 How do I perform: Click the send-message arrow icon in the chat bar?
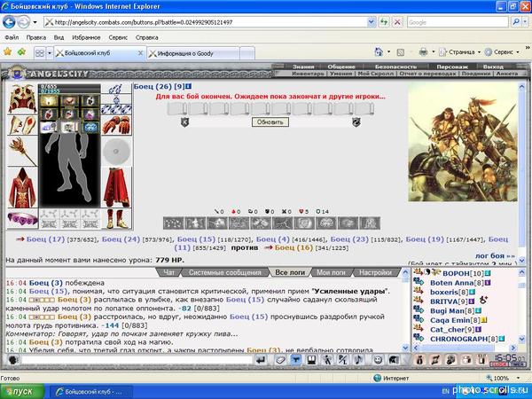tap(261, 360)
